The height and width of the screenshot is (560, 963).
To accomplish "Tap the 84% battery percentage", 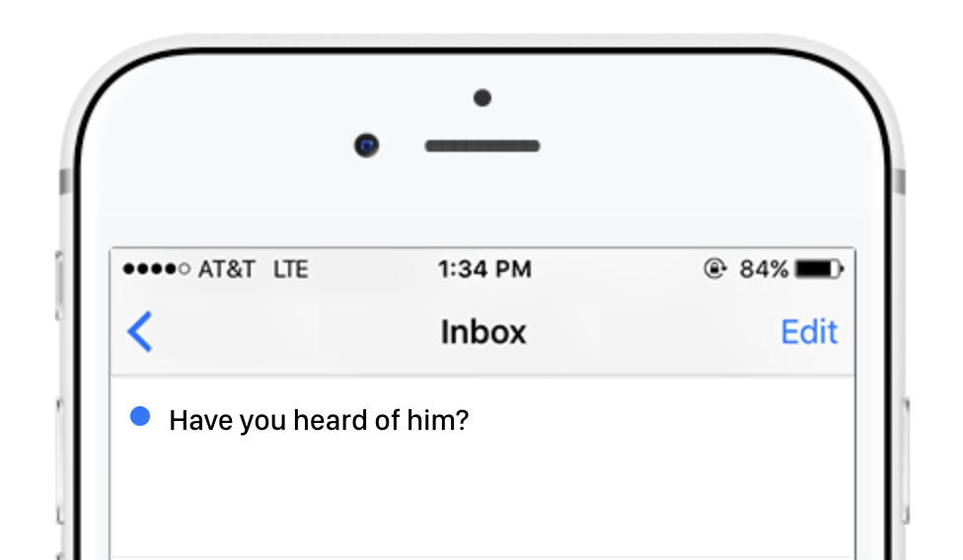I will 764,269.
